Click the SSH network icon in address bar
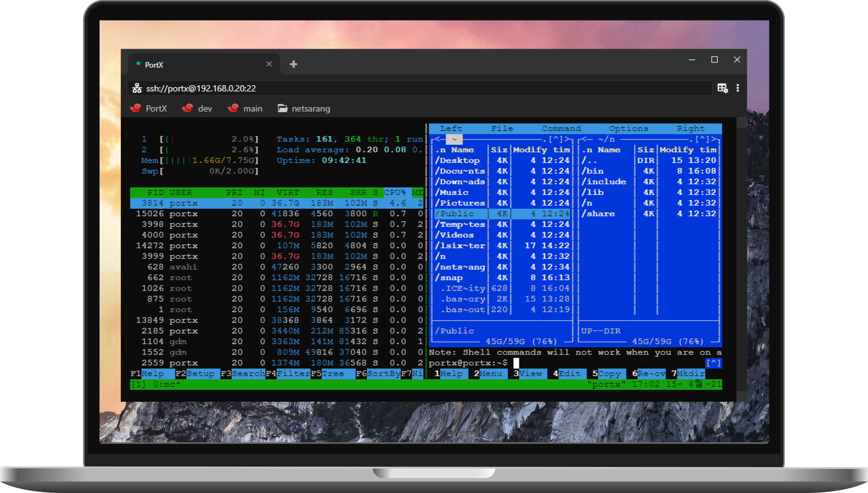Screen dimensions: 868x493 click(137, 88)
